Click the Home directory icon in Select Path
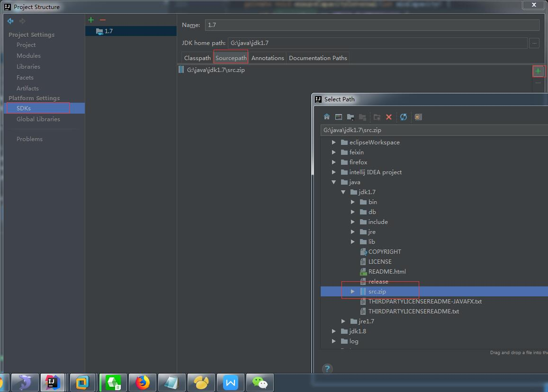This screenshot has width=548, height=392. click(x=327, y=117)
